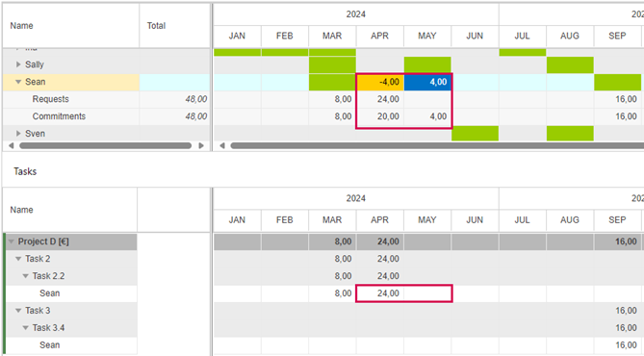Select Sally's green May allocation cell

[427, 64]
